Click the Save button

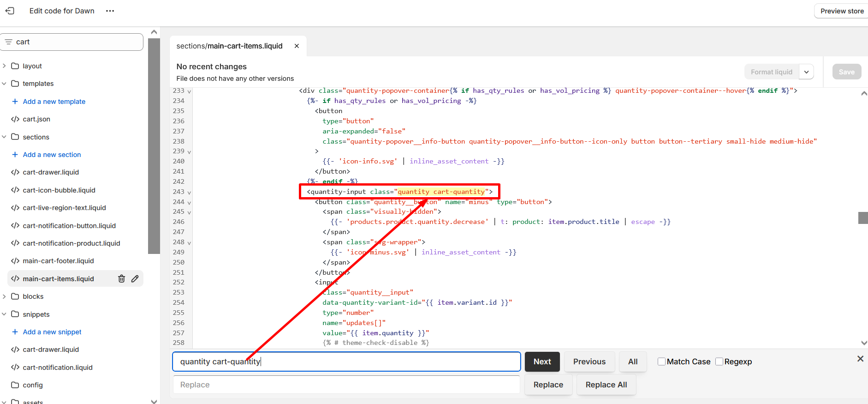click(847, 72)
